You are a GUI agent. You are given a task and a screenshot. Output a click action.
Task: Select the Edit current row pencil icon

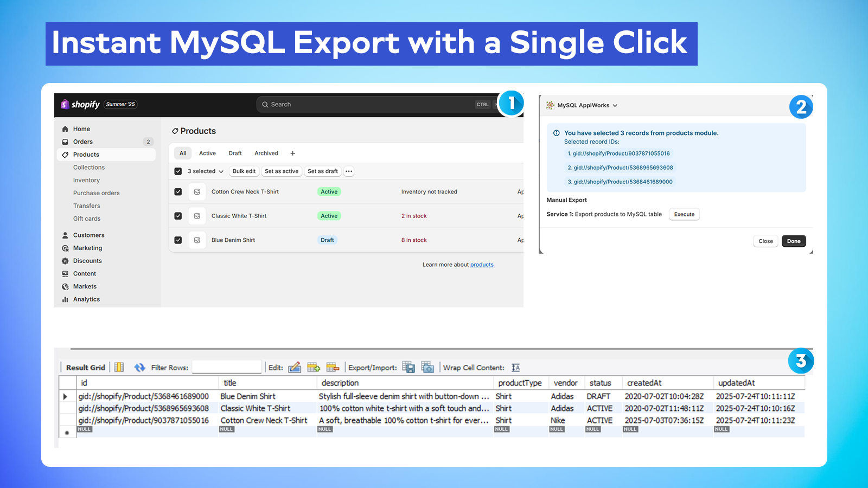(x=295, y=367)
